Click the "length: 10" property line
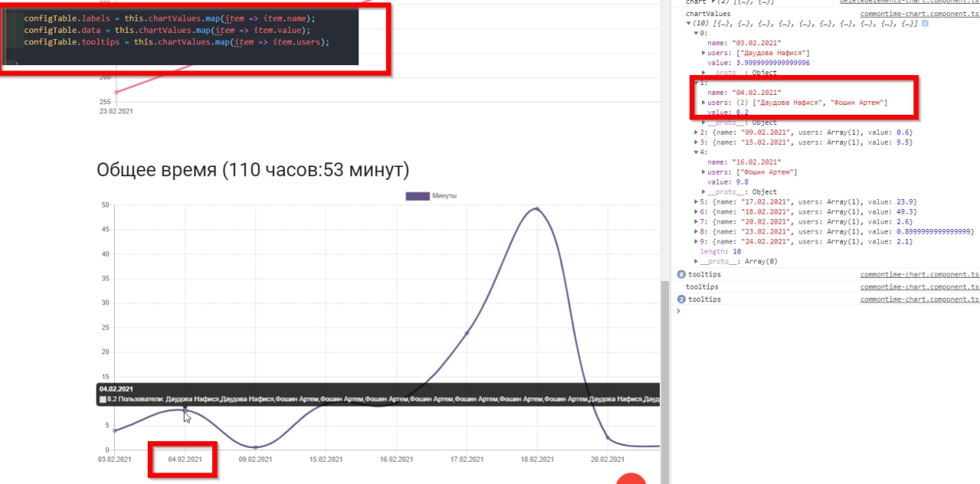The width and height of the screenshot is (980, 484). point(719,252)
